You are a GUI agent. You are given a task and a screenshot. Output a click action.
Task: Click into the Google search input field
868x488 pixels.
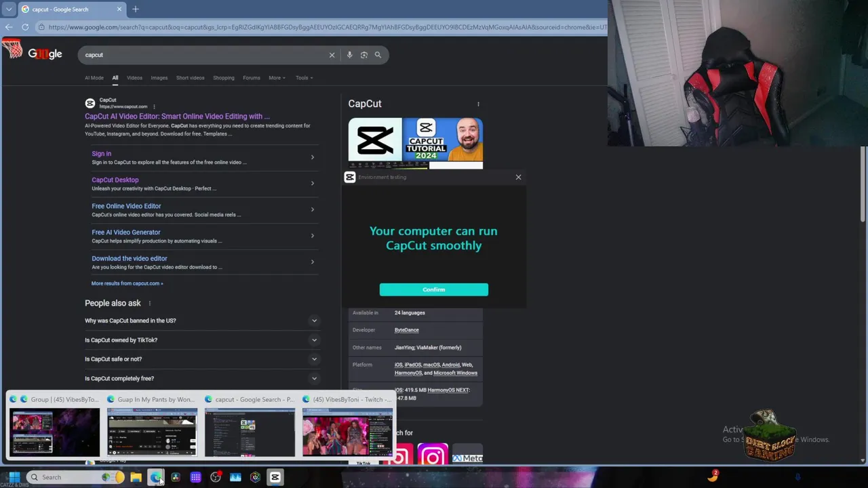203,55
